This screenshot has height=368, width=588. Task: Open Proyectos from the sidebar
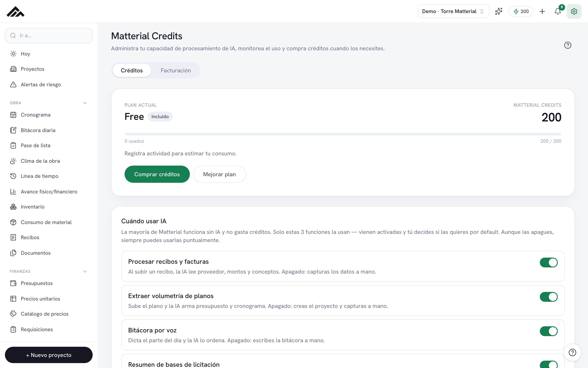click(49, 69)
